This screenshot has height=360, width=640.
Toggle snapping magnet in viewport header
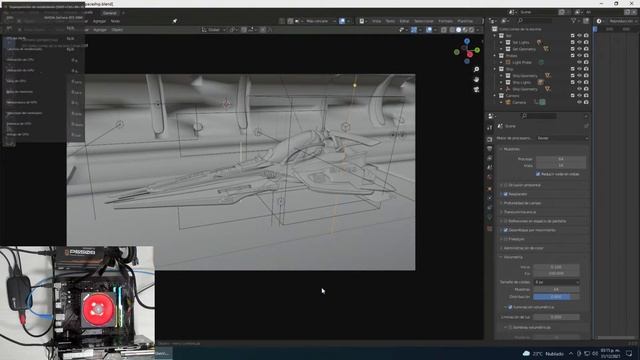pyautogui.click(x=244, y=30)
